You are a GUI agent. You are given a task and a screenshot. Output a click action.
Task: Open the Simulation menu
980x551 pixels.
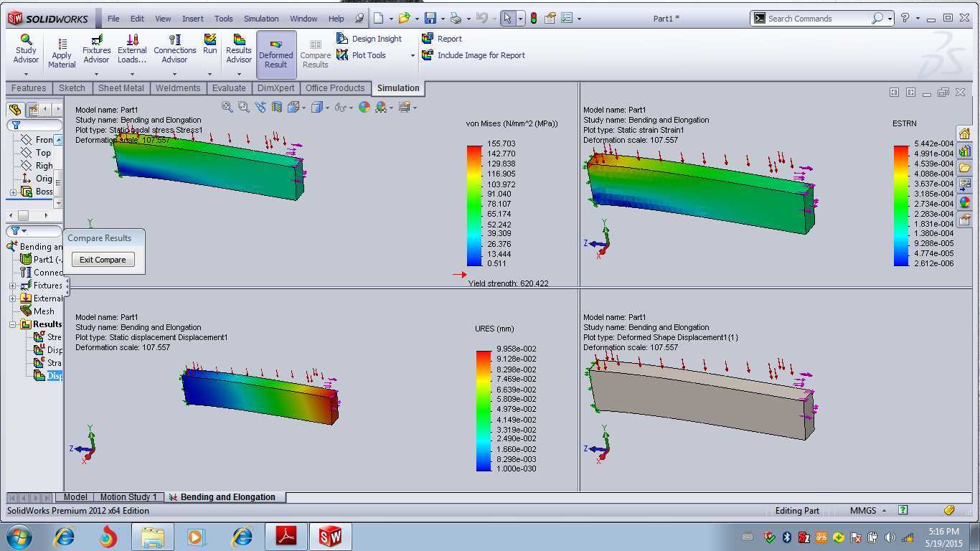coord(261,19)
